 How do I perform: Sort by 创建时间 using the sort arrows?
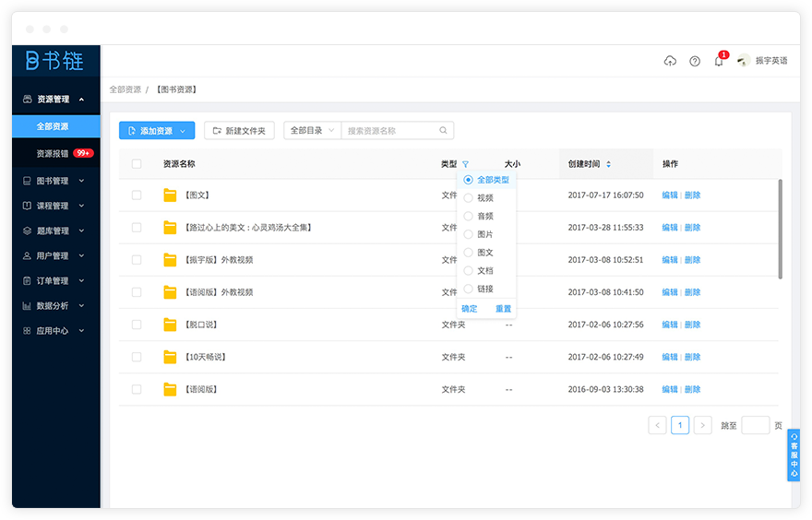[608, 164]
